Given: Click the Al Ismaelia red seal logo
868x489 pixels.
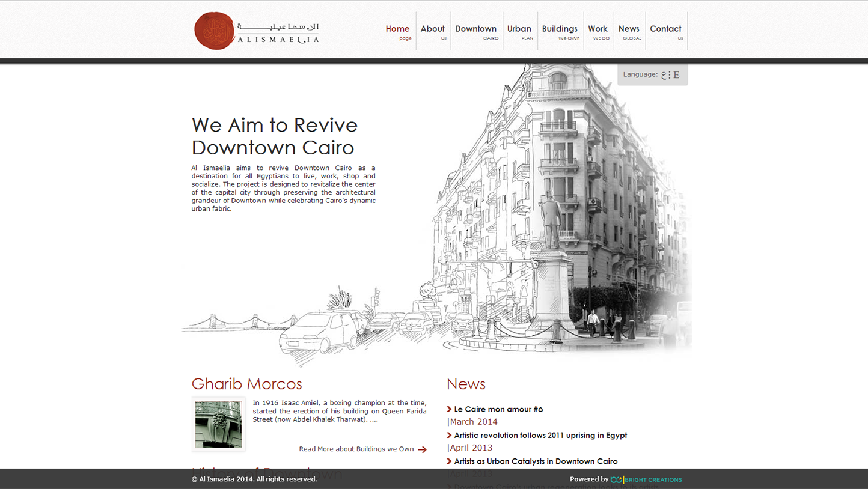Looking at the screenshot, I should [214, 31].
